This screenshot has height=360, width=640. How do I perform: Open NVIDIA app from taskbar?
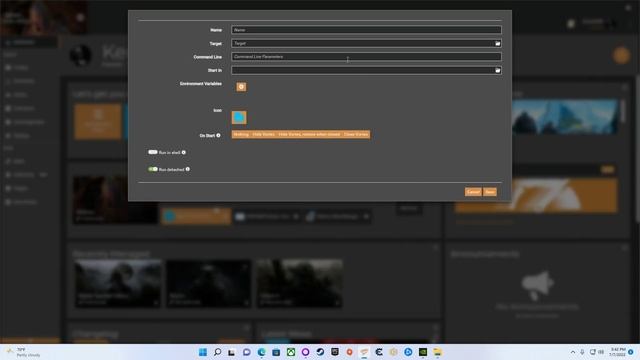click(x=423, y=352)
